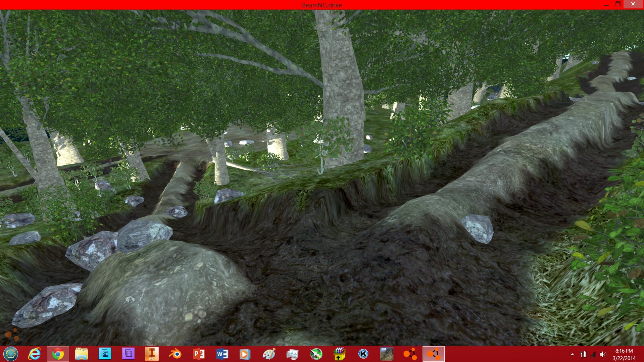Image resolution: width=644 pixels, height=362 pixels.
Task: Launch Blender from the taskbar
Action: [x=175, y=354]
